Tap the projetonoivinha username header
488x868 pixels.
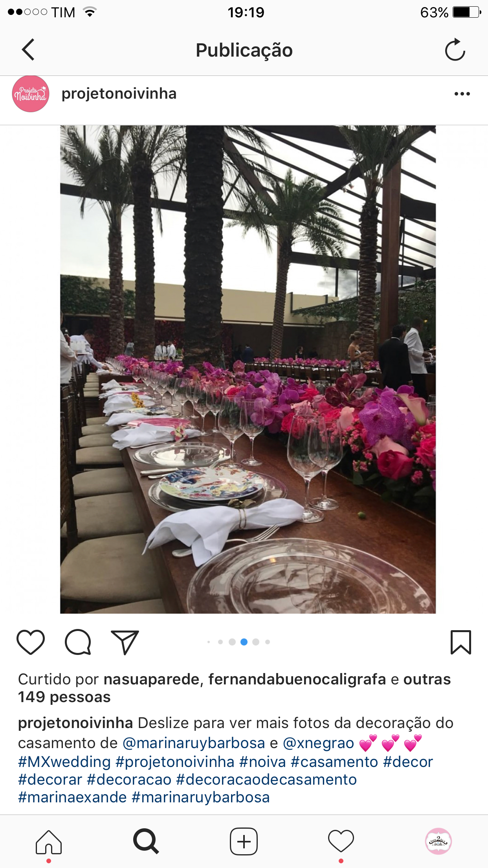pyautogui.click(x=119, y=94)
